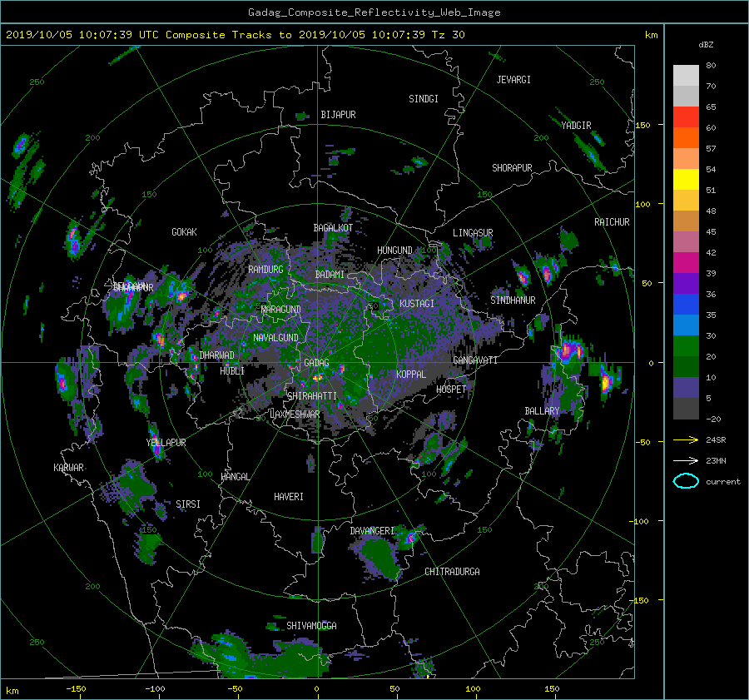Click the 'RAICHUR' city label
The image size is (749, 700).
click(612, 222)
